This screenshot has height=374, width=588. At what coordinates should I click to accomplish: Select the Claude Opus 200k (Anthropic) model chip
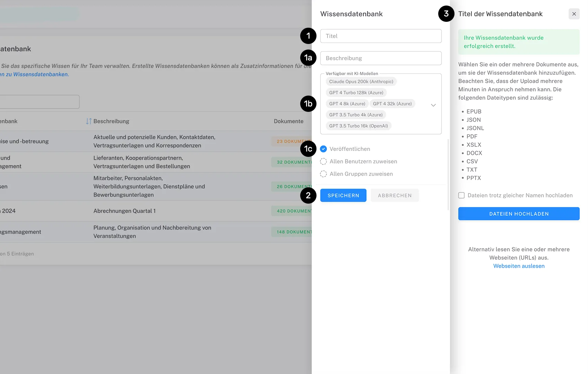(361, 81)
